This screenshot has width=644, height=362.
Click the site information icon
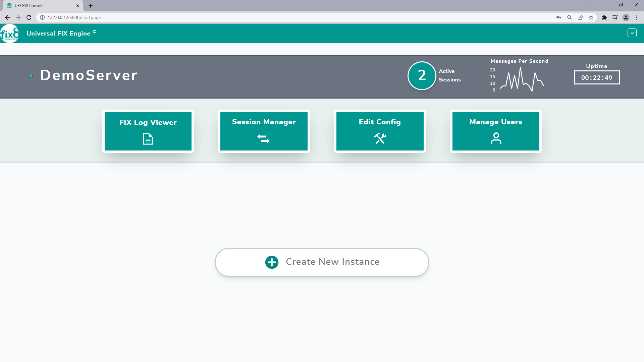42,17
